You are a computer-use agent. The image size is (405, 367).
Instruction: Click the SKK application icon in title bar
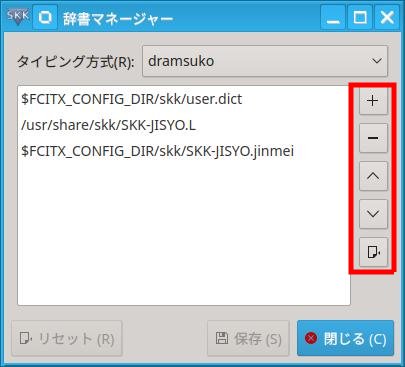pos(18,17)
